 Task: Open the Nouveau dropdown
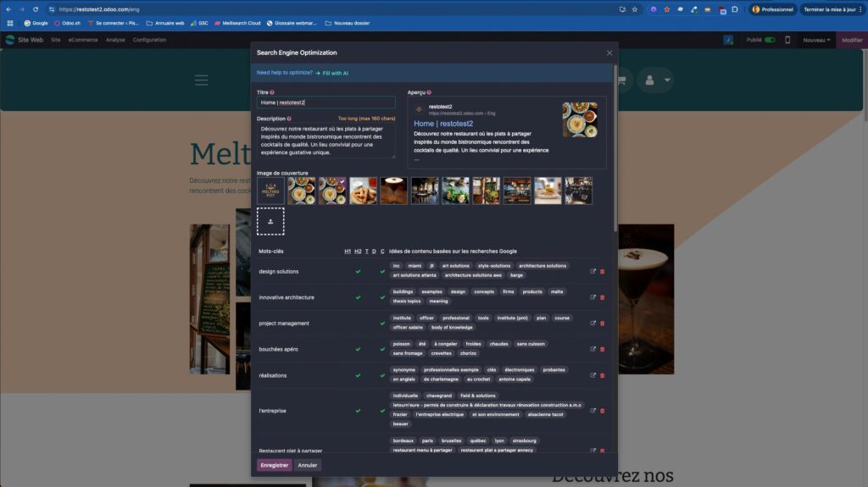point(816,40)
